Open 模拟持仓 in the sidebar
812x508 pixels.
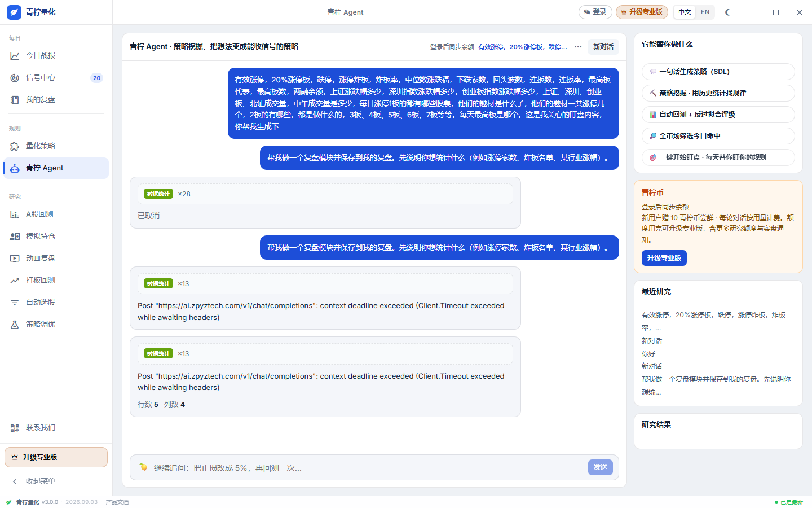56,236
